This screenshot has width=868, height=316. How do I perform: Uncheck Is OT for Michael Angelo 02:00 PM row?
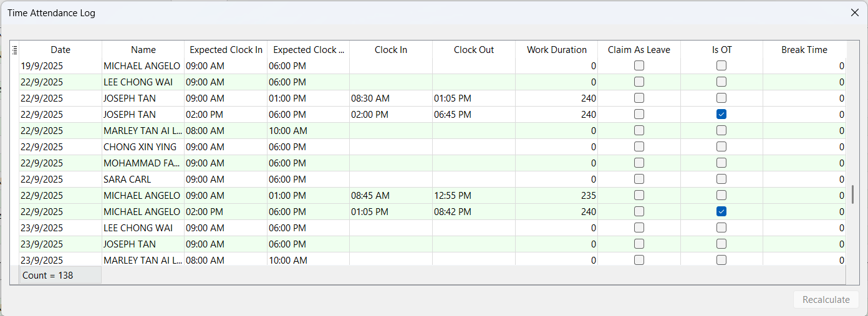[721, 212]
